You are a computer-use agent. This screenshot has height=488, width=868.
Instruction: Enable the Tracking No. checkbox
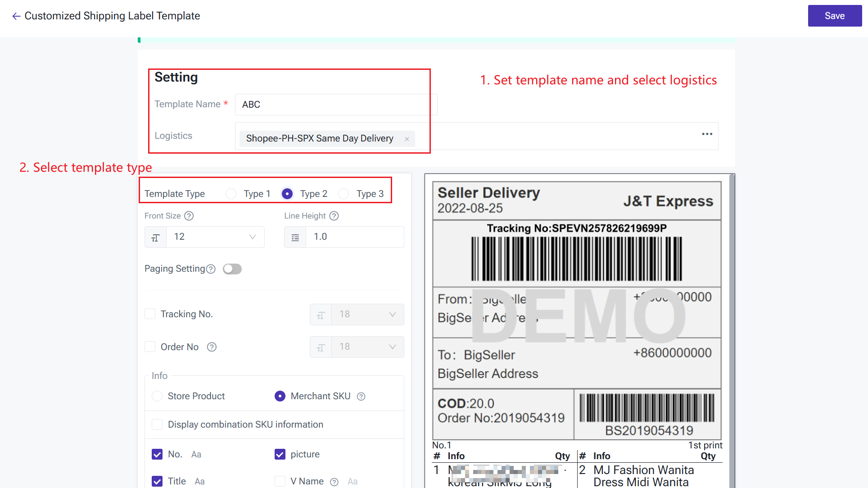click(x=150, y=314)
